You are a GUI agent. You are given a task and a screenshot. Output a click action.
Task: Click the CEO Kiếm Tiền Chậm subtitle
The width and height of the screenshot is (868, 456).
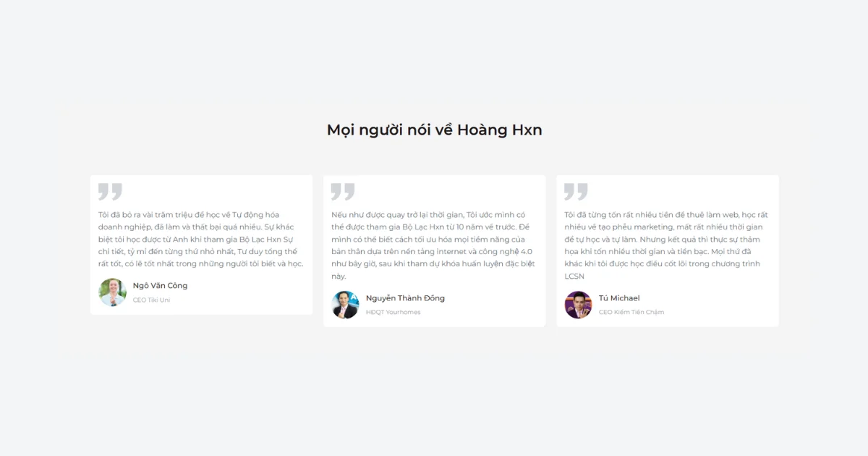click(631, 313)
